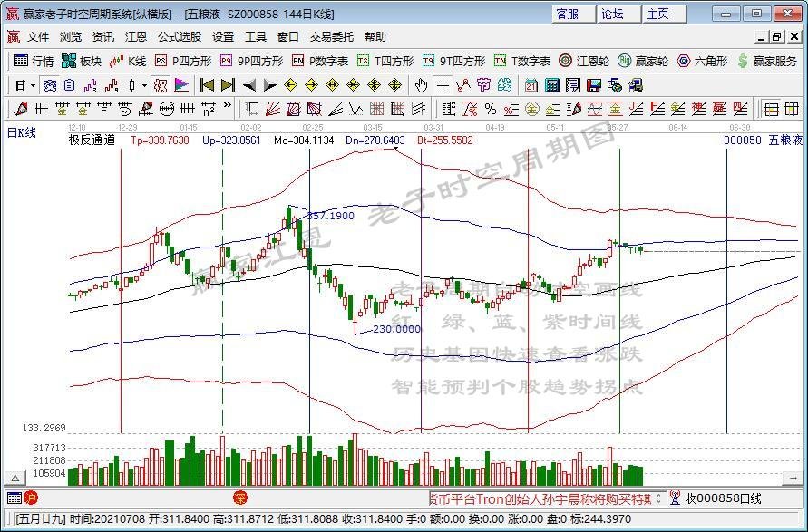Click yellow diamond left-arrow icon
Screen dimensions: 808x532
point(290,85)
